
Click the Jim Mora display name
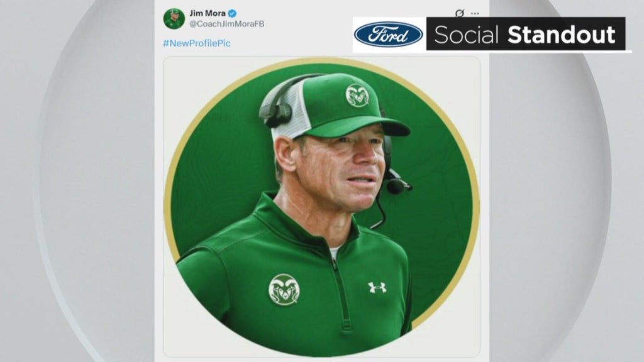tap(207, 13)
